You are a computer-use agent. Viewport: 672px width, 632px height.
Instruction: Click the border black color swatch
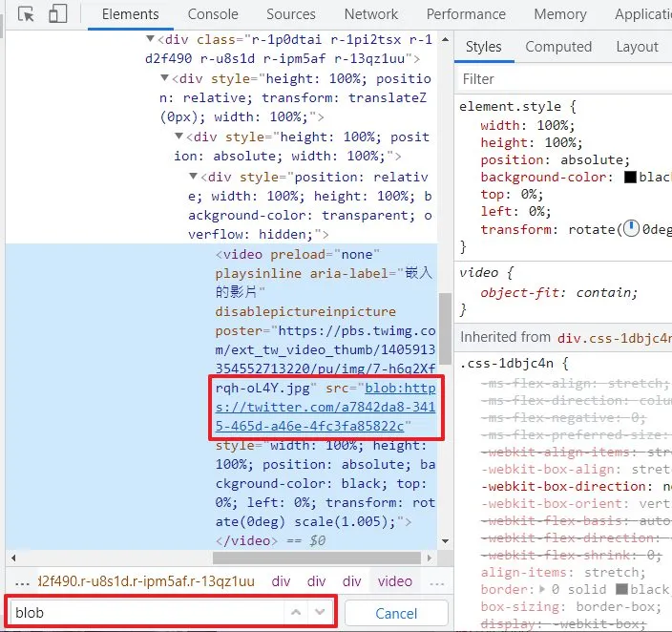tap(621, 589)
